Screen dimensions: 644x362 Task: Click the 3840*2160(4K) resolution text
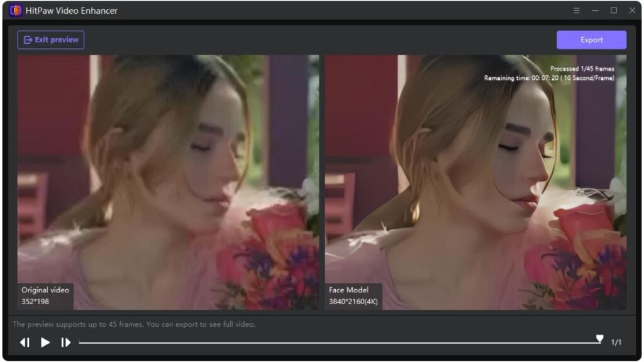point(354,302)
